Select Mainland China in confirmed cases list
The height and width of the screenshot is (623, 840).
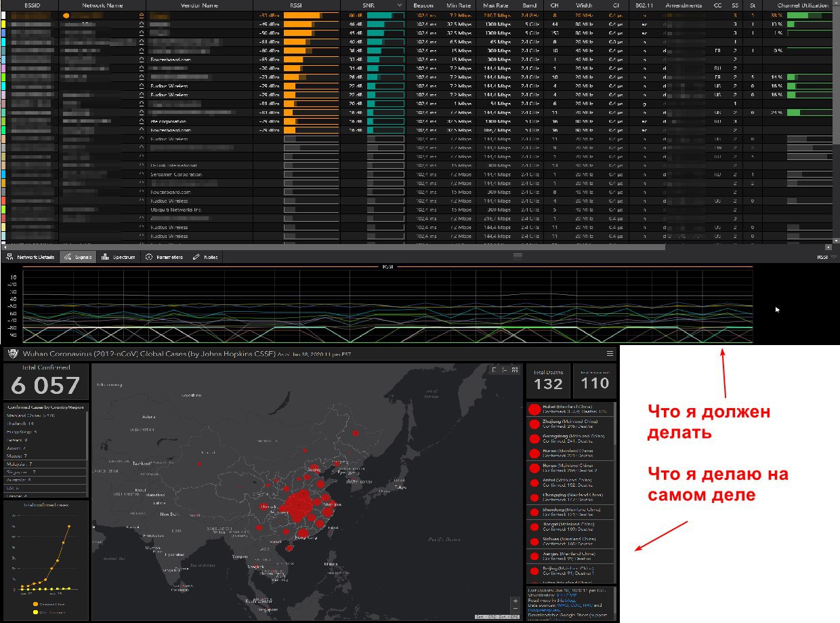[45, 415]
